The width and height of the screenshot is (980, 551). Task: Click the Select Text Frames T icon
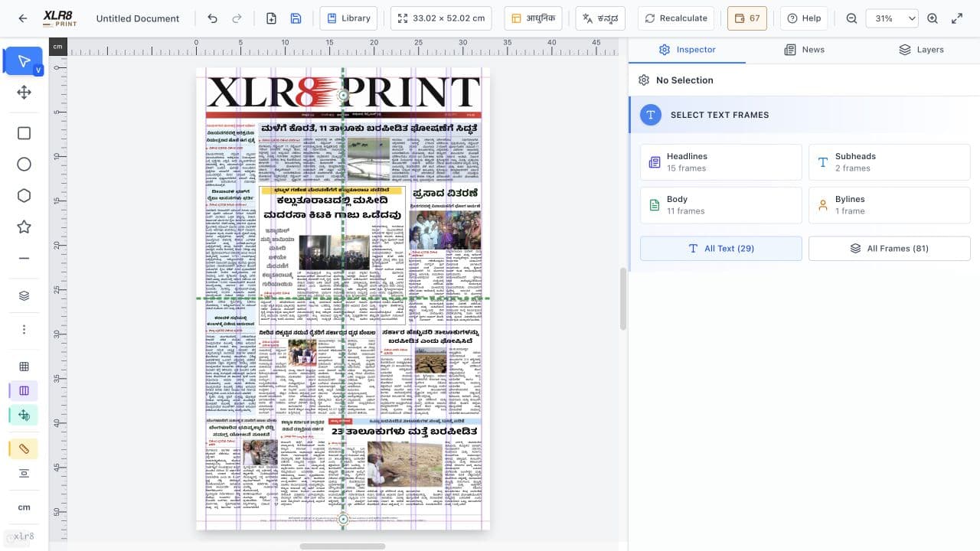(650, 115)
